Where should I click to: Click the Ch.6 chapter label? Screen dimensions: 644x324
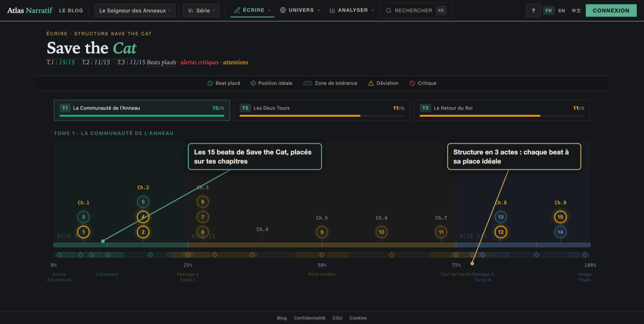(382, 218)
